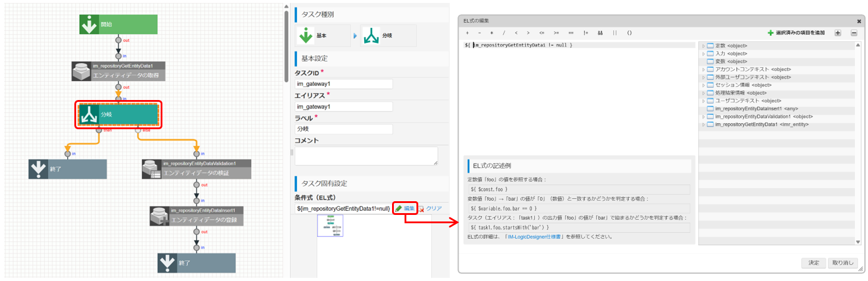Screen dimensions: 868x281
Task: Expand the セッション情報 tree node
Action: point(703,85)
